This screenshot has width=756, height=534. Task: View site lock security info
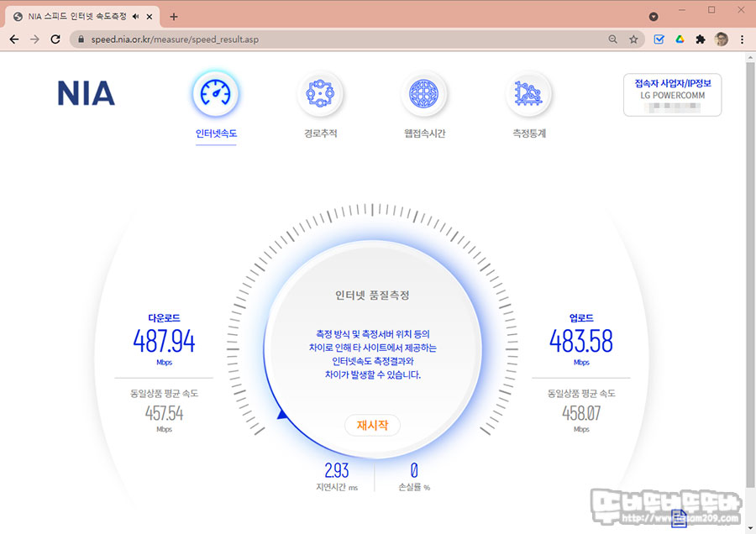click(81, 39)
